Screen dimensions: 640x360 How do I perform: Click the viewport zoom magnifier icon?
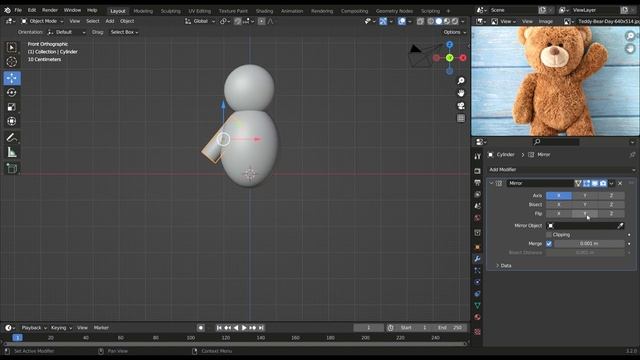click(461, 80)
